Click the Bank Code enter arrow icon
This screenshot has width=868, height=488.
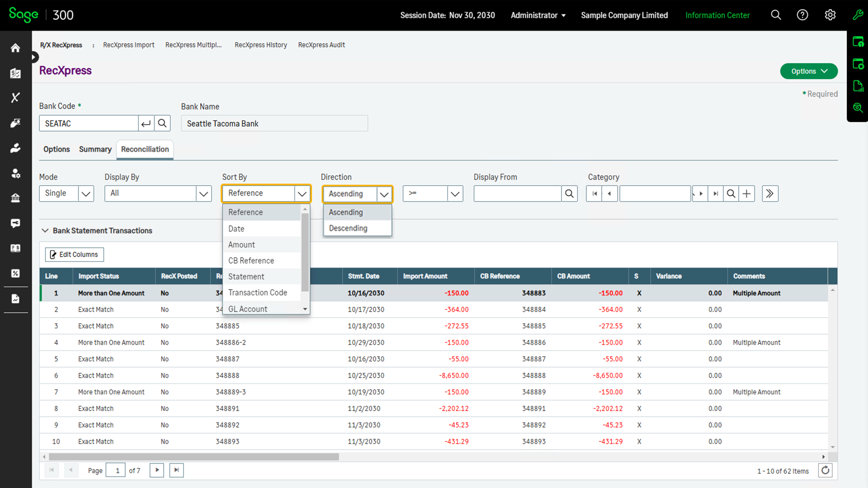pos(146,123)
